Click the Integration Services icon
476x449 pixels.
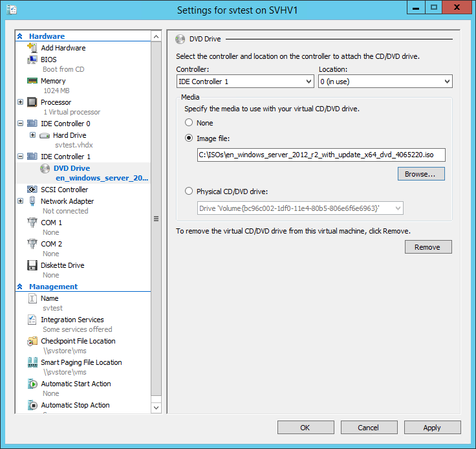(32, 320)
